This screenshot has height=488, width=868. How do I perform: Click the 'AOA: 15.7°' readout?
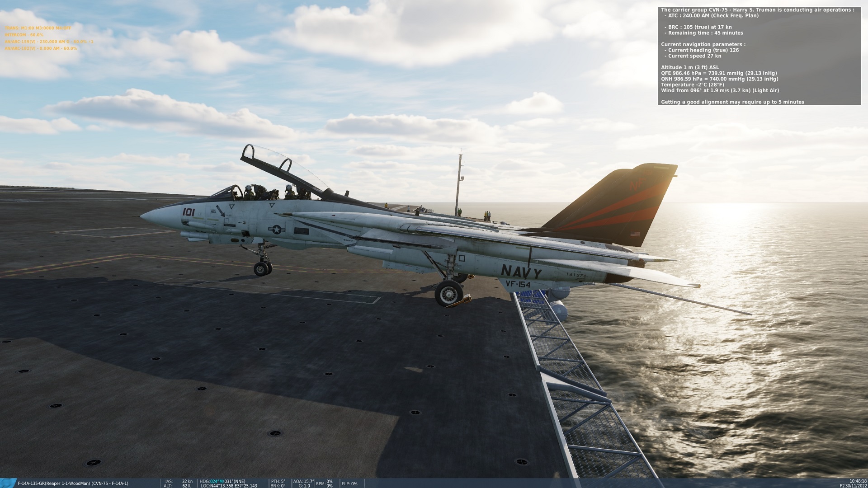303,481
